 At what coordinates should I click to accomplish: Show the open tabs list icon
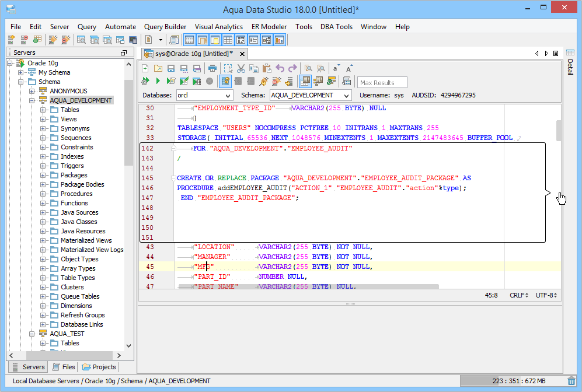click(556, 54)
